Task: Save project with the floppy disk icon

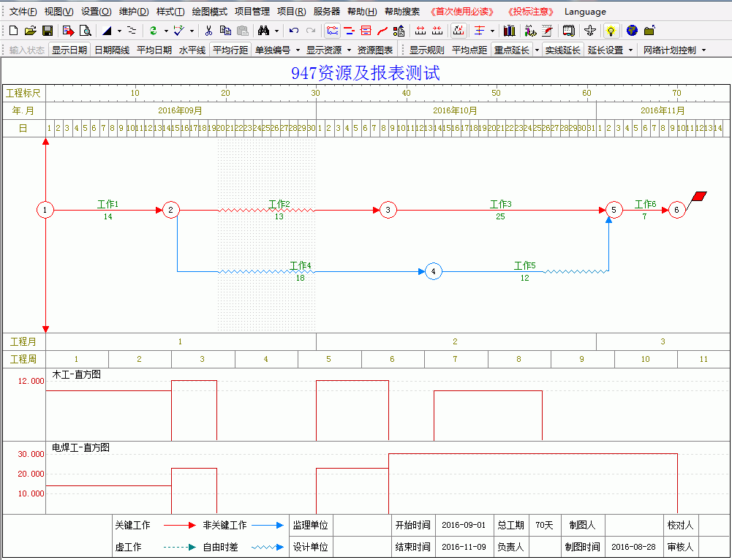Action: pos(47,31)
